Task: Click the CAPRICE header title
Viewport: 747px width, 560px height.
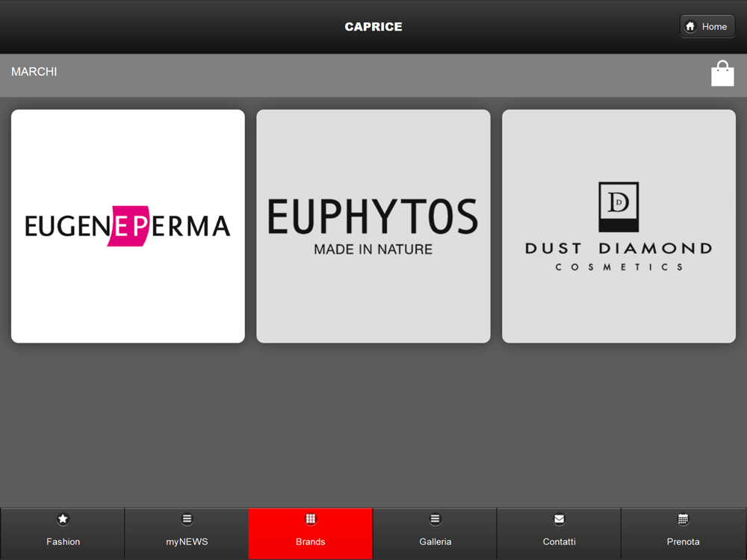Action: coord(373,27)
